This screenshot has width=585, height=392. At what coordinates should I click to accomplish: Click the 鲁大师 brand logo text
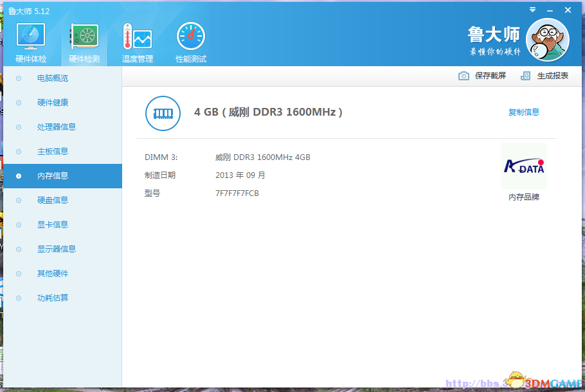coord(494,34)
